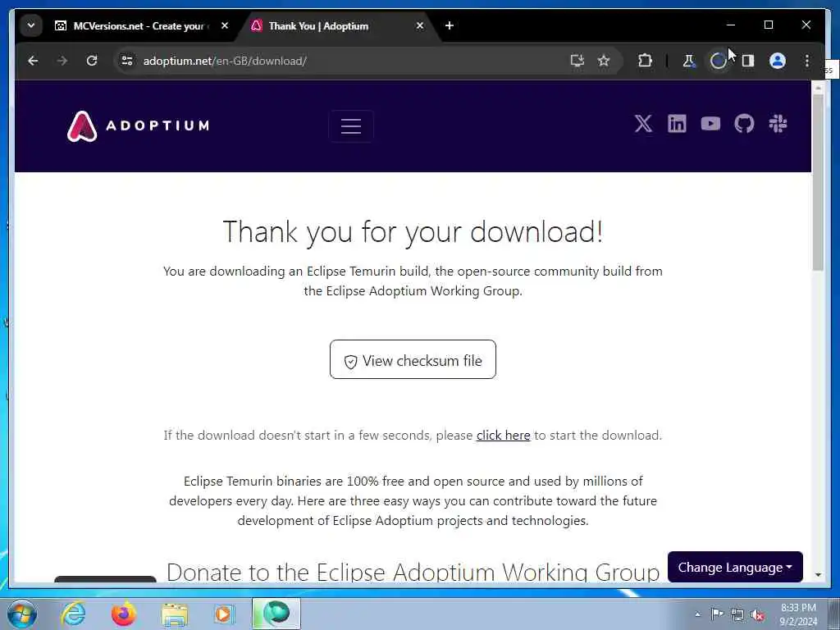Close the MCVersions.net tab

[225, 25]
